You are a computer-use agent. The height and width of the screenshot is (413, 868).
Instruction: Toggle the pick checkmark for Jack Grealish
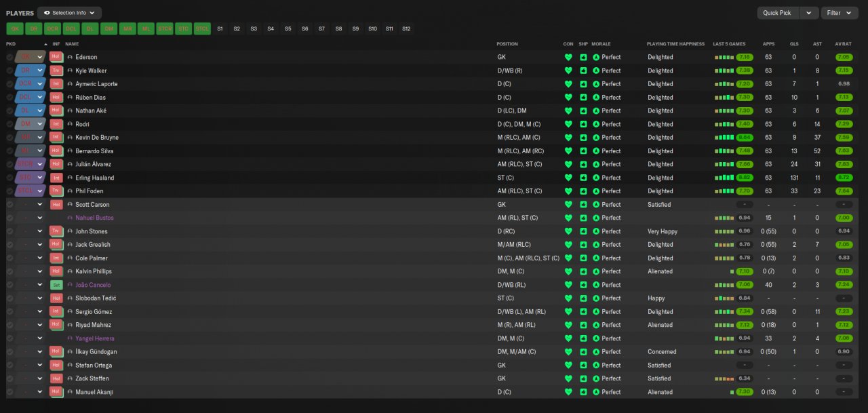coord(9,245)
